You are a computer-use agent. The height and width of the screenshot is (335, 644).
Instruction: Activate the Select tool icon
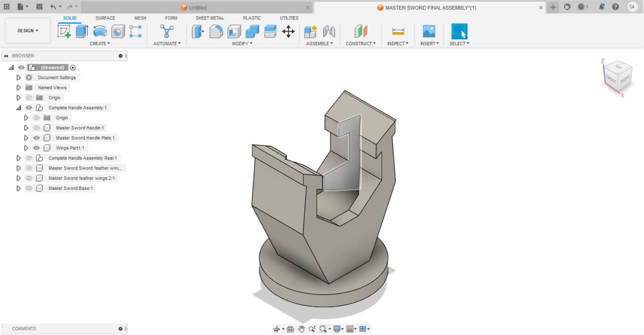tap(459, 32)
